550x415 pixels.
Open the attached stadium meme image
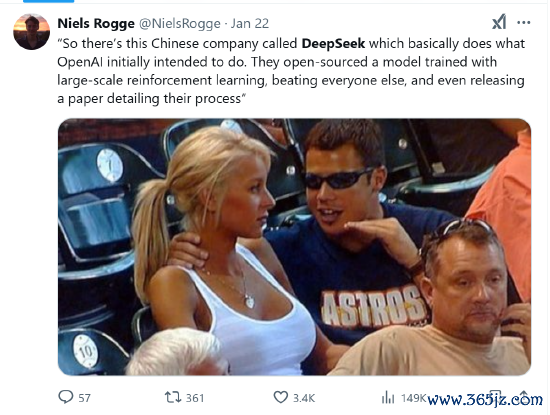click(x=294, y=247)
